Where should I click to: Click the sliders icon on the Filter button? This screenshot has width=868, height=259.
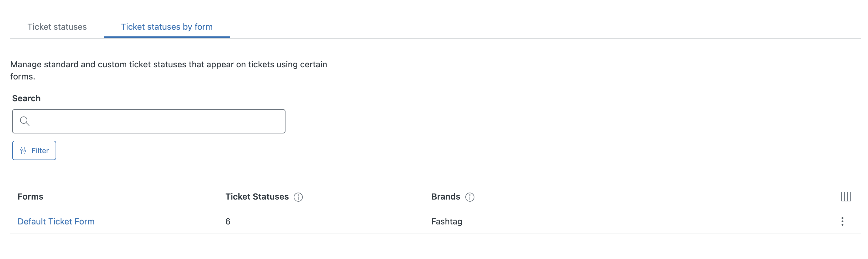tap(23, 151)
